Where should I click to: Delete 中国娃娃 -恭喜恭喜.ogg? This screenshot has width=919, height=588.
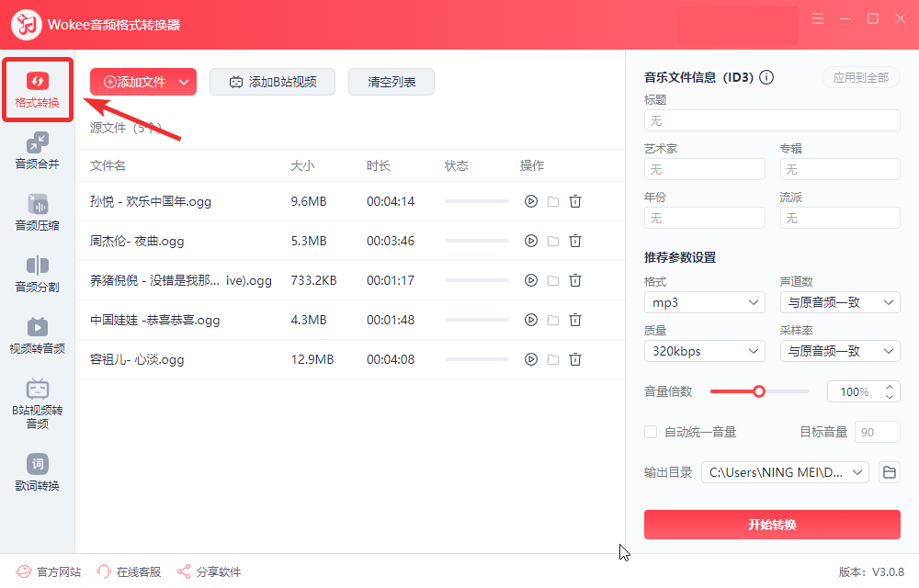coord(575,320)
